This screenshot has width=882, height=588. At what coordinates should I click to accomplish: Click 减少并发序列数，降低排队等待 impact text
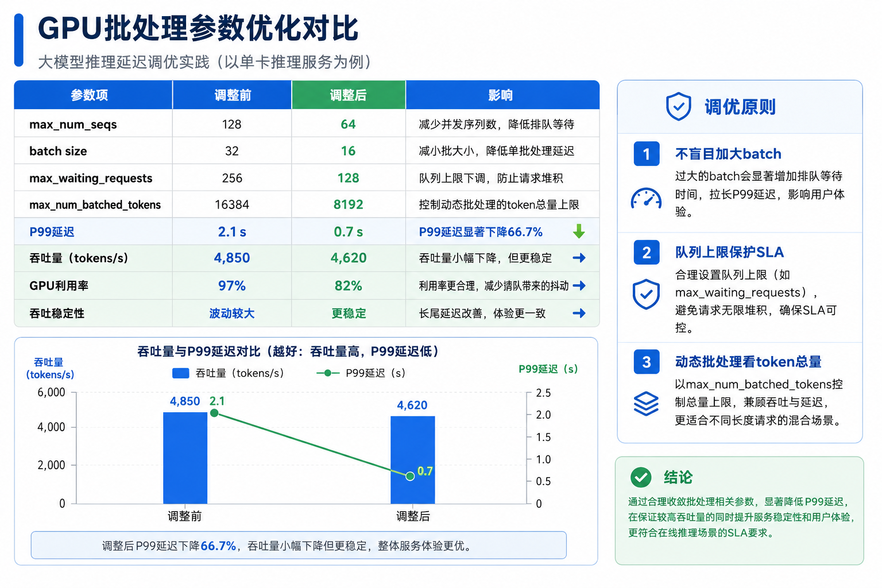497,125
